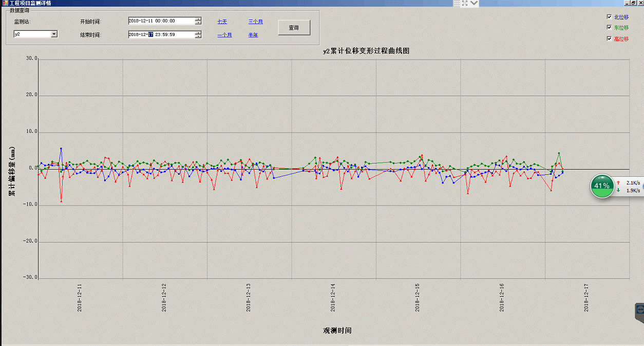The width and height of the screenshot is (644, 346).
Task: Expand the title bar chevron down menu
Action: tap(473, 3)
